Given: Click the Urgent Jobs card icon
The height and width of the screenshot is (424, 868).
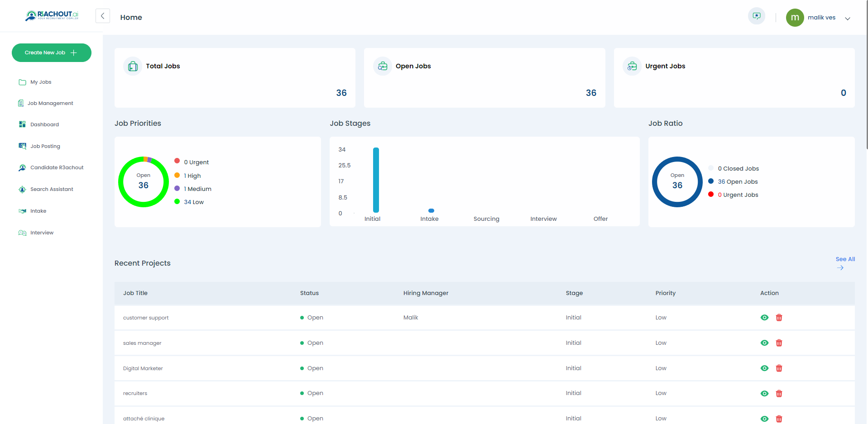Looking at the screenshot, I should (x=632, y=66).
